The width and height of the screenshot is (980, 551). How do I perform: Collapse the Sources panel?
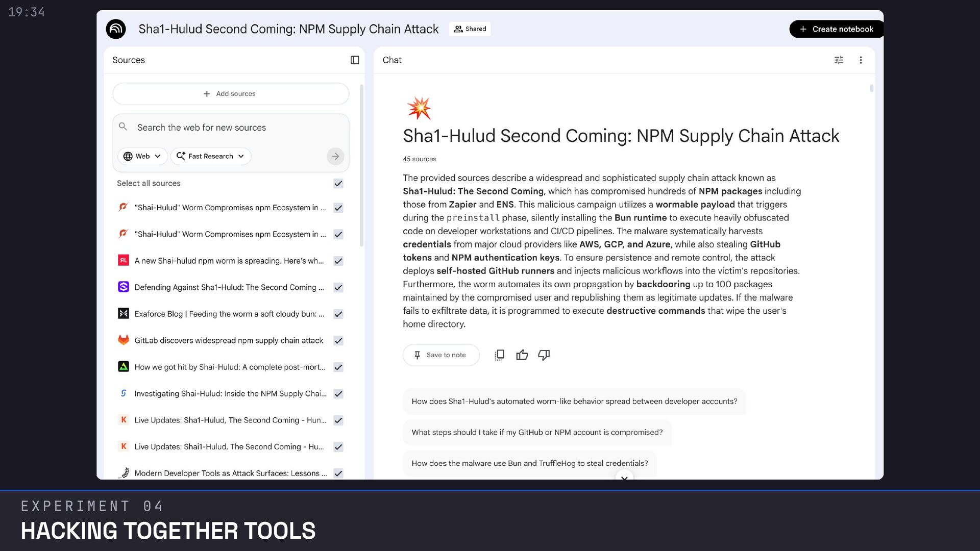pyautogui.click(x=355, y=60)
